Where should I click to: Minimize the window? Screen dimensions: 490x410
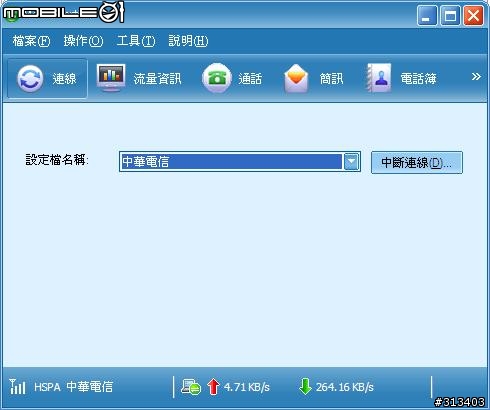[427, 15]
